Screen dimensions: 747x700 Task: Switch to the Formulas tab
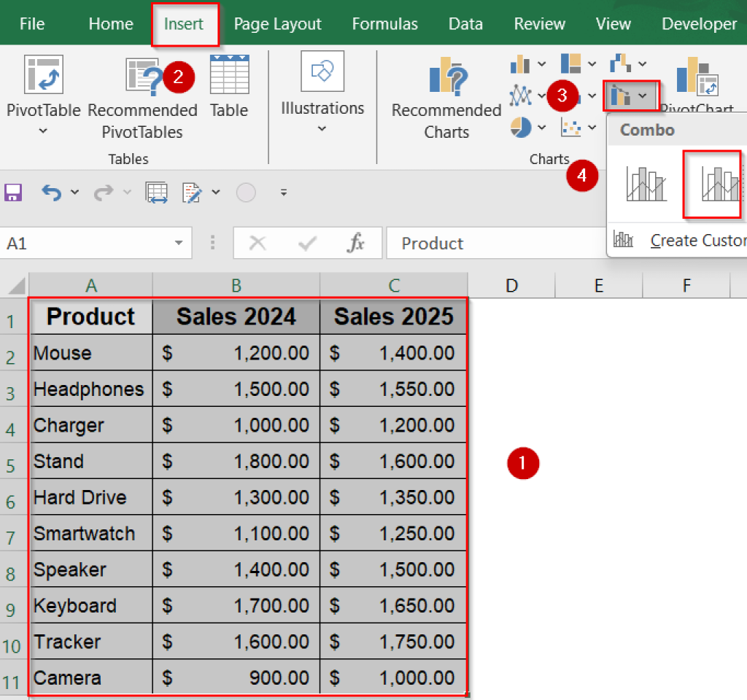point(384,23)
